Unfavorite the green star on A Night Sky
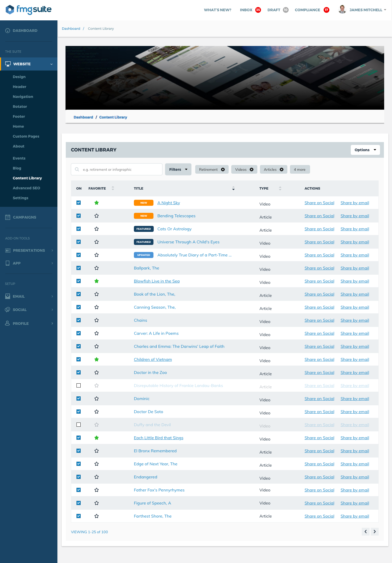The height and width of the screenshot is (563, 392). (x=97, y=203)
